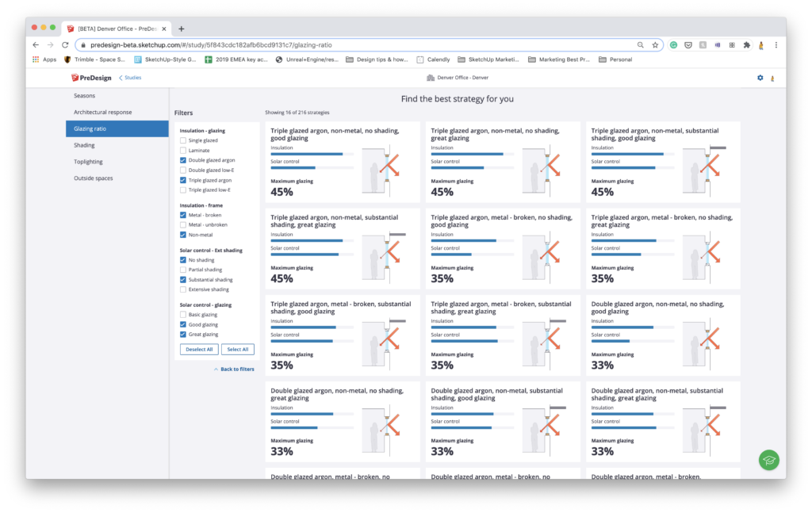Expand the Marketing Best Pr... folder

click(x=559, y=59)
